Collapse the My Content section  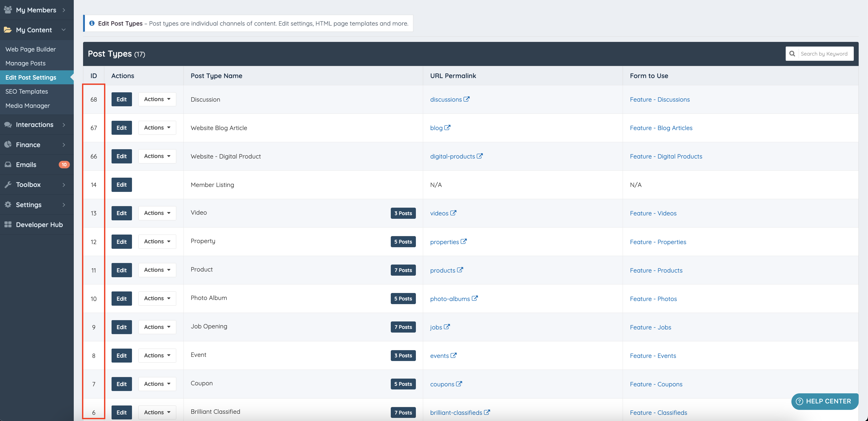click(64, 30)
